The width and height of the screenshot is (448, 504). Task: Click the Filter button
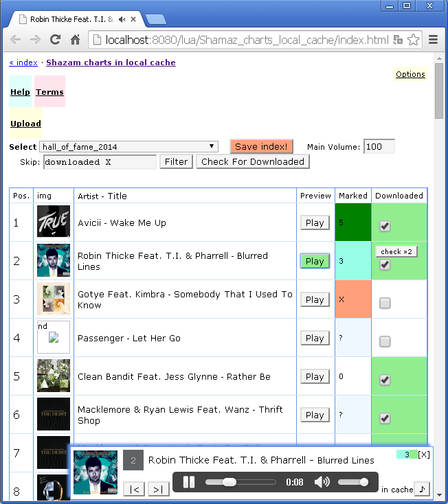tap(176, 161)
